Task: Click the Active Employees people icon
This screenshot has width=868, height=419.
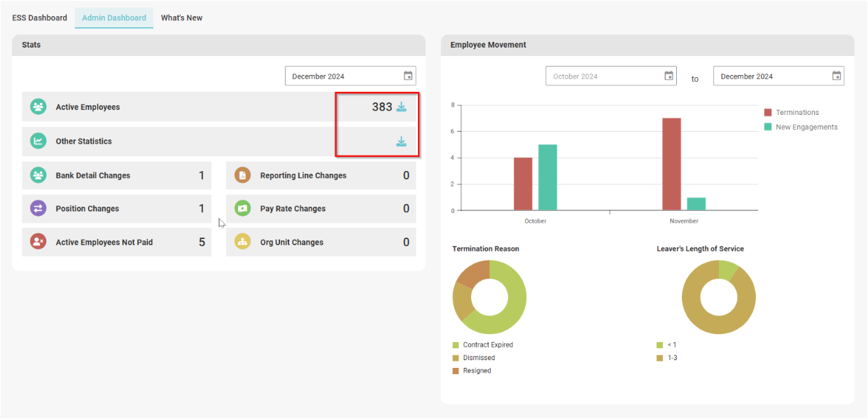Action: tap(38, 107)
